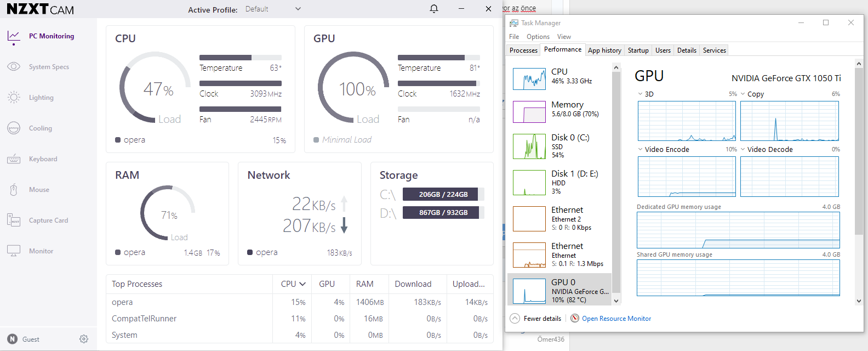Open settings gear next to Guest
The width and height of the screenshot is (868, 351).
coord(84,339)
